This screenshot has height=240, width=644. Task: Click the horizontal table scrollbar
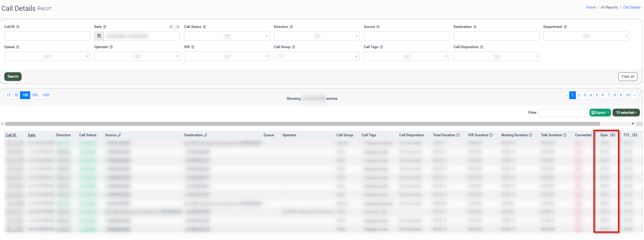pyautogui.click(x=303, y=124)
